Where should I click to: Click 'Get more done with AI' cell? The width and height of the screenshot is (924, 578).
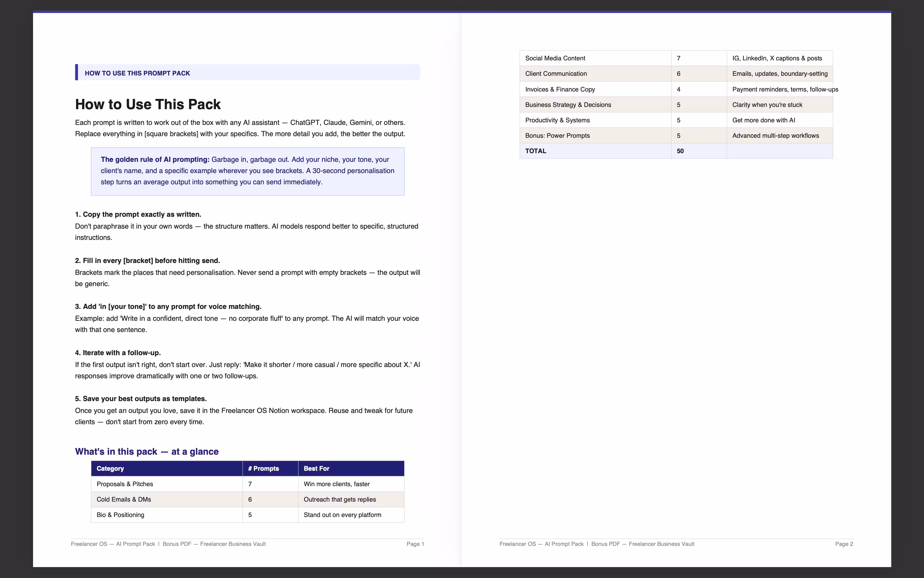780,120
